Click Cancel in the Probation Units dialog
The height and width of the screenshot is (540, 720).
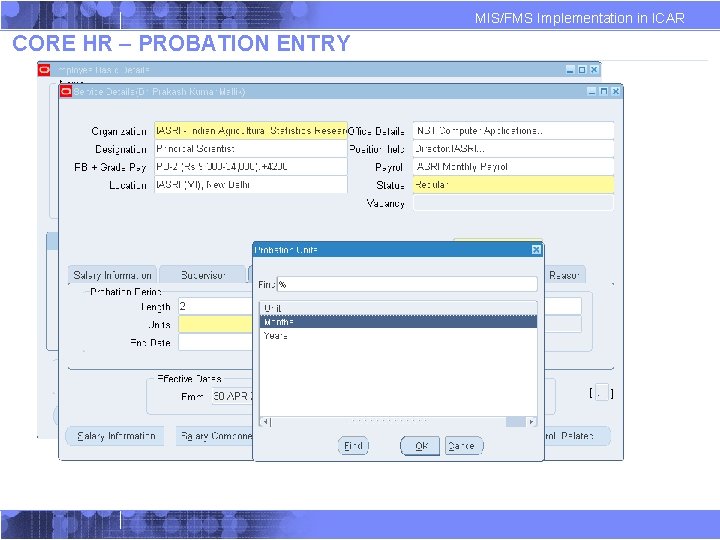tap(464, 446)
